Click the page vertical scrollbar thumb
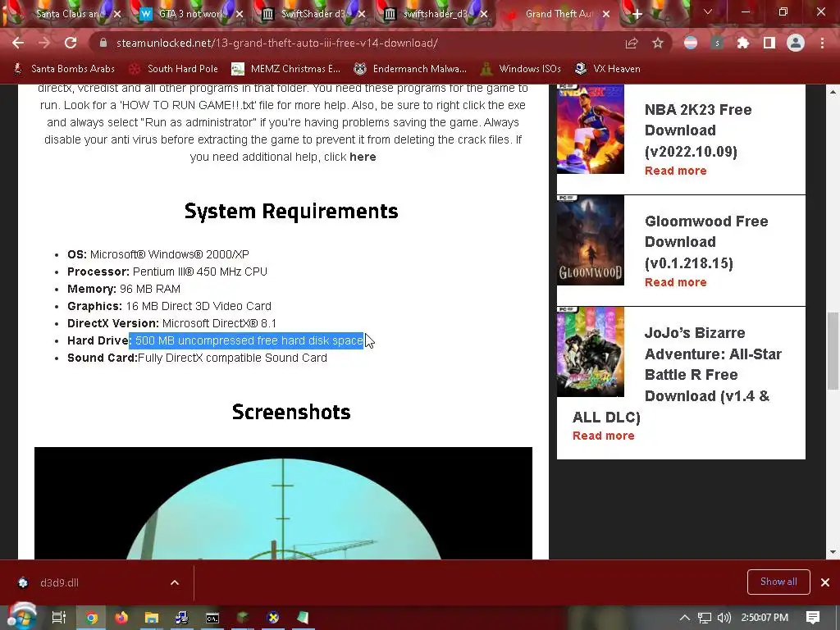840x630 pixels. pos(833,351)
